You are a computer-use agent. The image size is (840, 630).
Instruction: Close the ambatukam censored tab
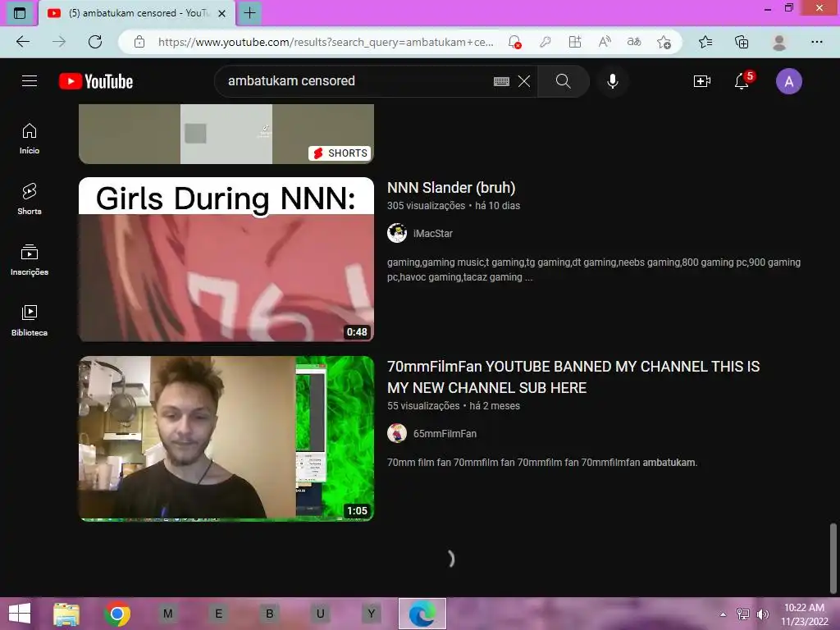(x=221, y=13)
